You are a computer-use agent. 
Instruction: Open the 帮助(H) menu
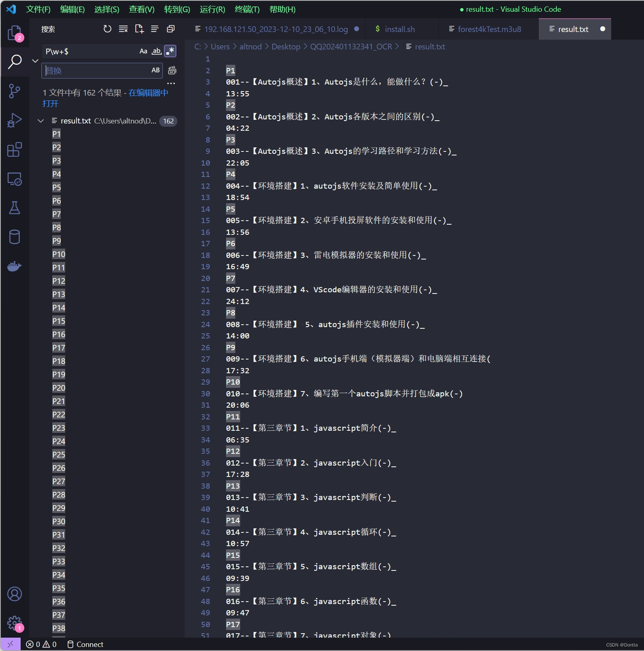(282, 9)
